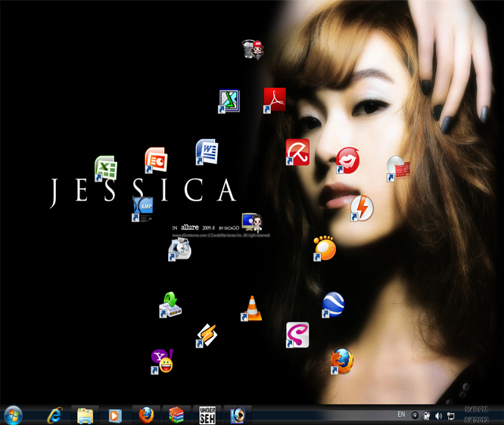Click the network tray icon

(450, 416)
